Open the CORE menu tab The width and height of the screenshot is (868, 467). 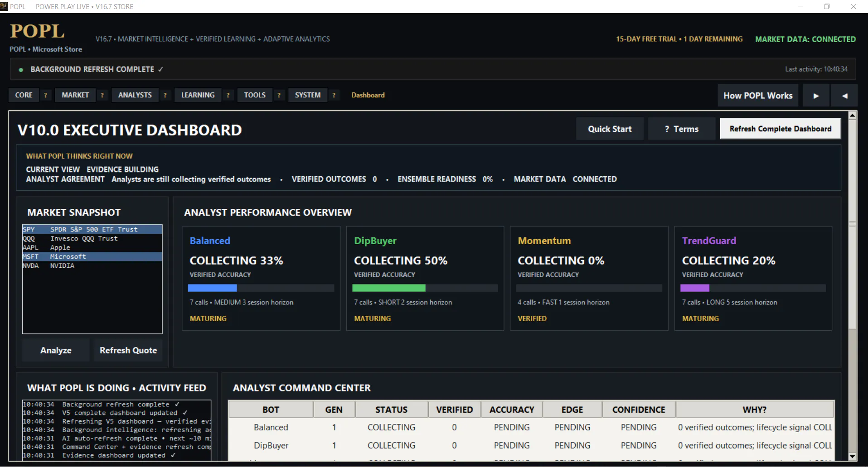pyautogui.click(x=24, y=95)
